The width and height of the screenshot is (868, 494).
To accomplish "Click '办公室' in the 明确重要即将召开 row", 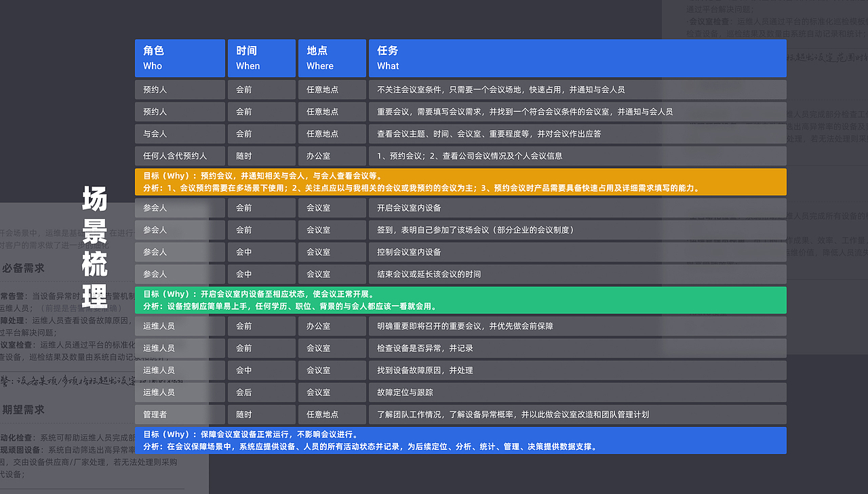I will 332,326.
